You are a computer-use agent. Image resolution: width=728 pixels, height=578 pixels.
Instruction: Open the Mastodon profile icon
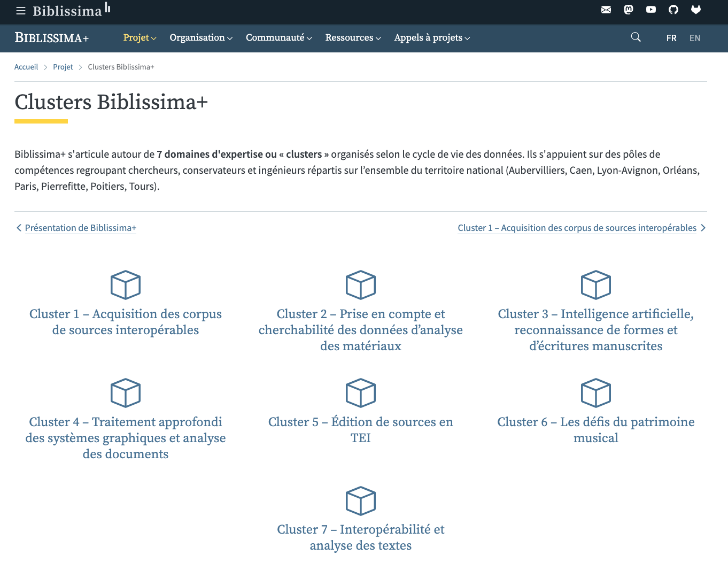629,10
